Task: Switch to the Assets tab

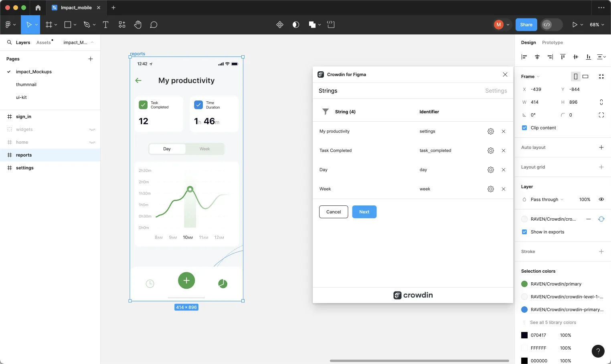Action: pyautogui.click(x=44, y=42)
